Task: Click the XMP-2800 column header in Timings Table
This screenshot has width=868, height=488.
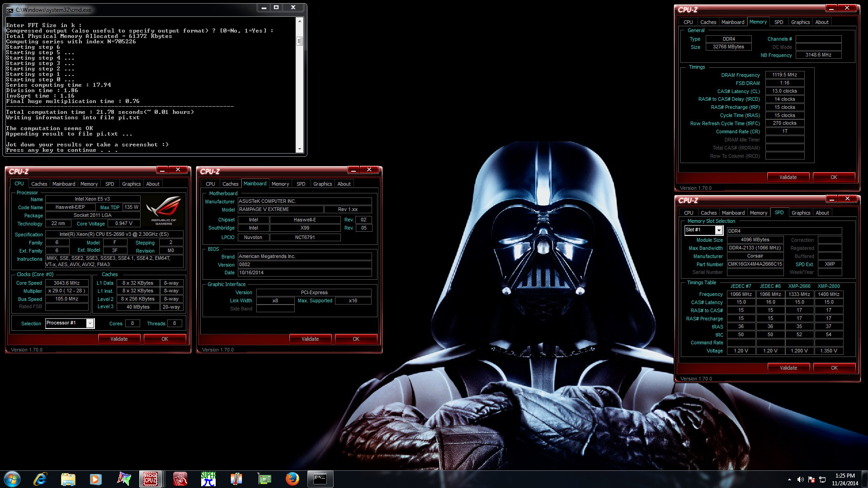Action: tap(829, 286)
